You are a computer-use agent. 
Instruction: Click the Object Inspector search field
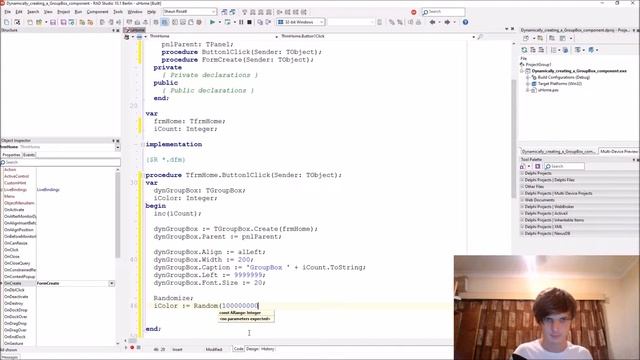coord(60,162)
